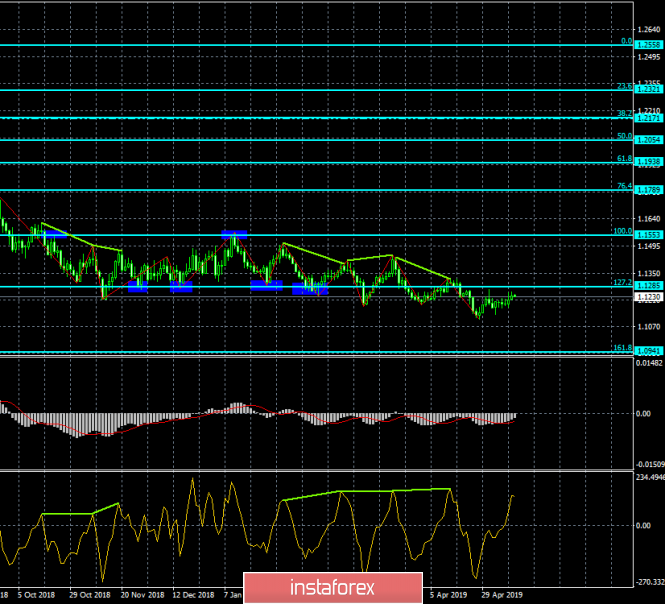Click the 1.2495 axis price
This screenshot has width=665, height=604.
click(649, 57)
